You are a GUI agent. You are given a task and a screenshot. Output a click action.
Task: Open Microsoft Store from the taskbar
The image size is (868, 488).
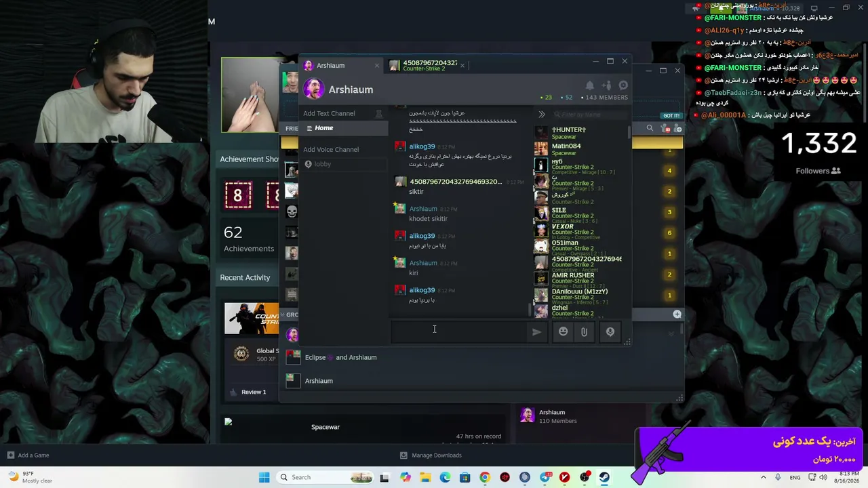tap(465, 477)
